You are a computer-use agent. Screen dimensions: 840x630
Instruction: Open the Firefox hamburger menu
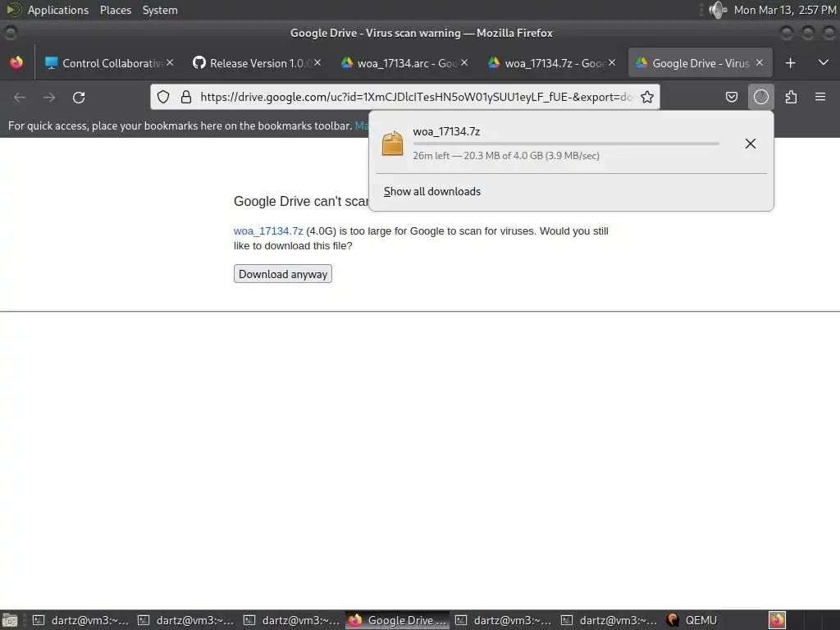pyautogui.click(x=820, y=97)
